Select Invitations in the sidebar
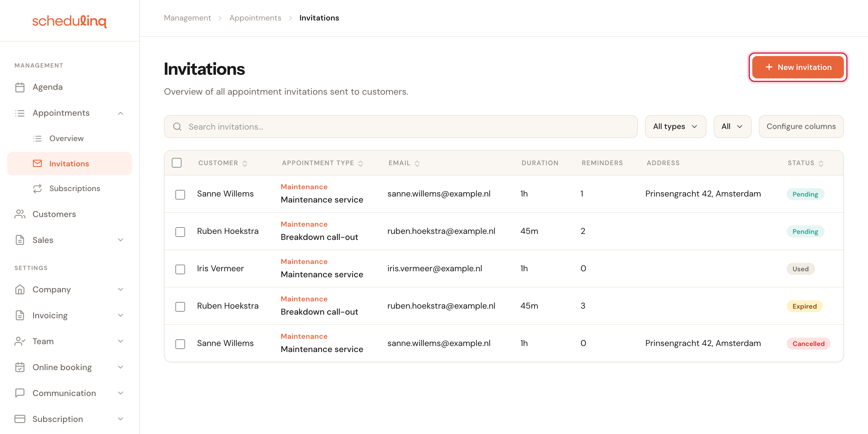This screenshot has height=434, width=868. tap(69, 163)
